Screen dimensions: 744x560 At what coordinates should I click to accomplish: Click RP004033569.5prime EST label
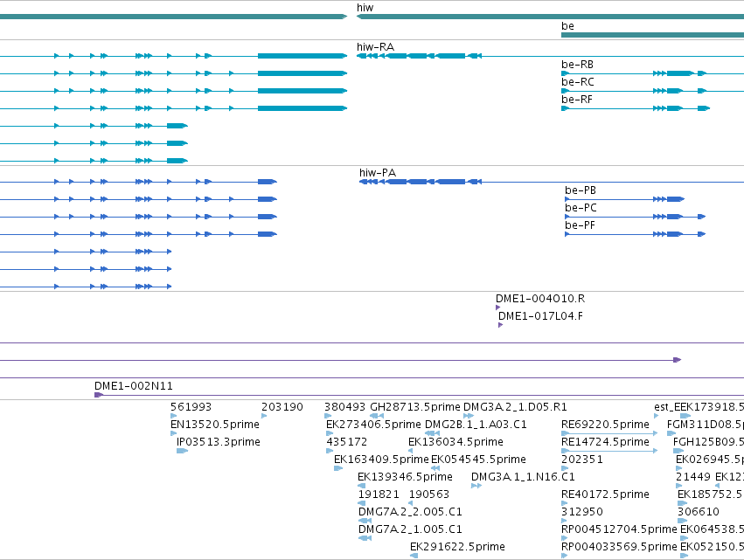tap(619, 547)
